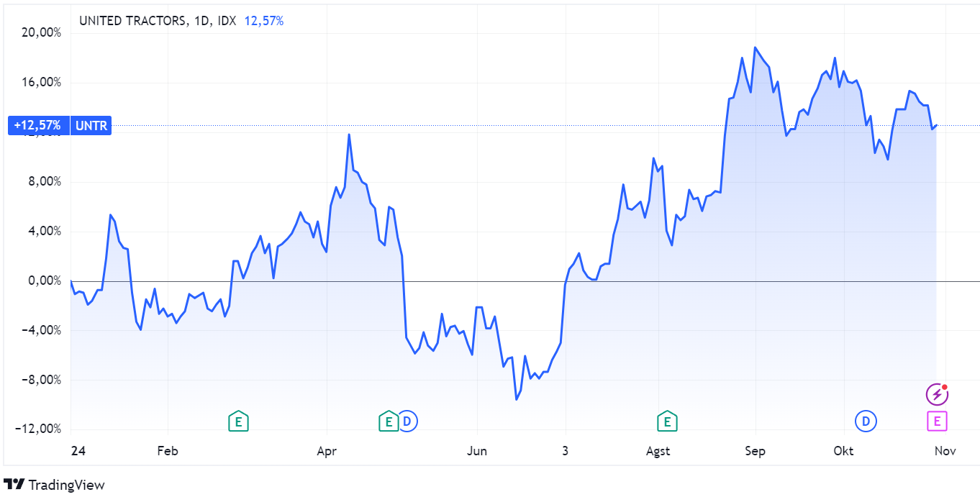Click the Okt label on the time axis

[x=843, y=452]
